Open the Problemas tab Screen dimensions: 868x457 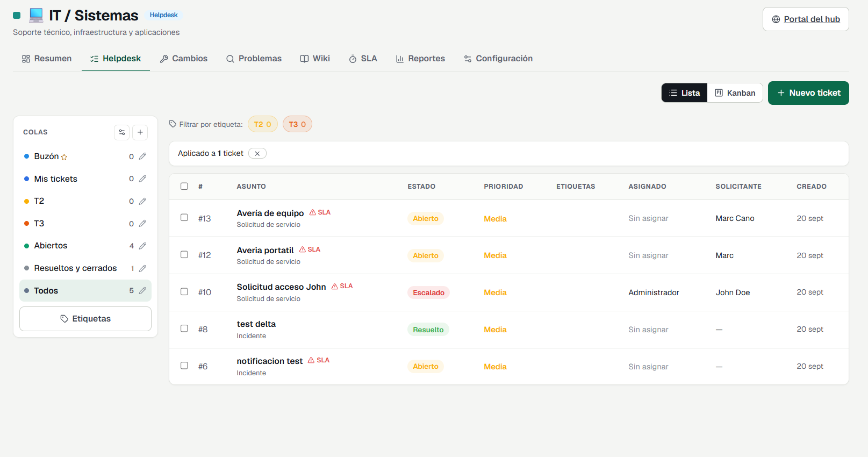[x=254, y=59]
